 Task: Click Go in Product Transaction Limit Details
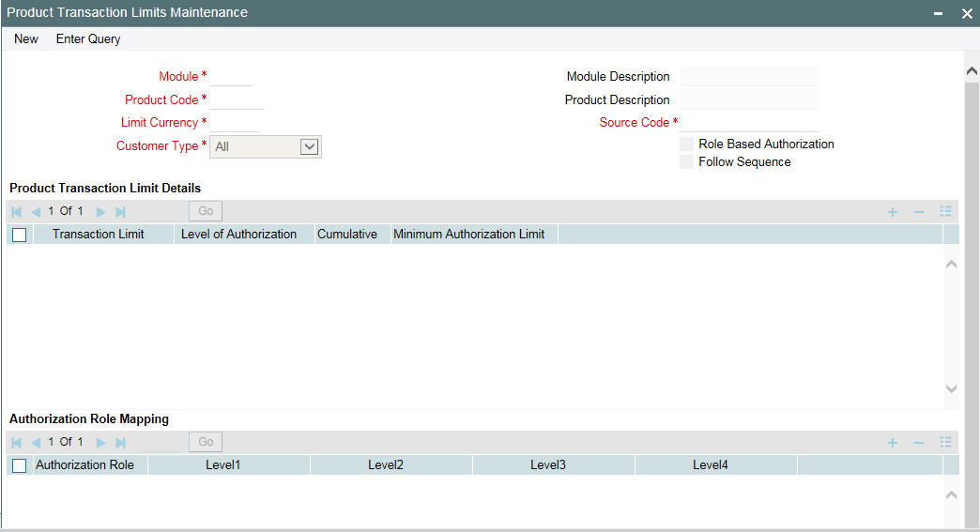tap(206, 211)
